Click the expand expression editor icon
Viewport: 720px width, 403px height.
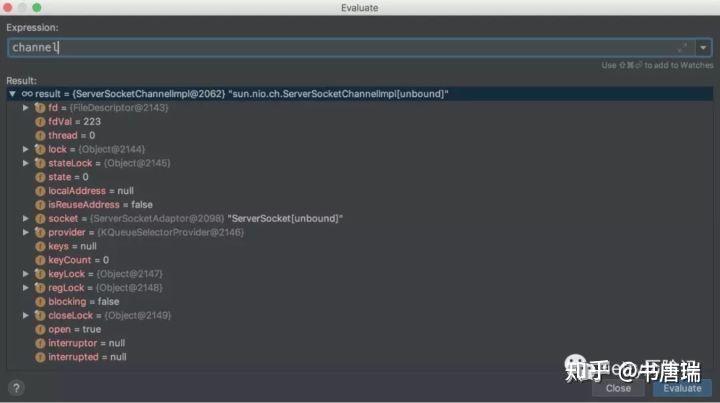pyautogui.click(x=682, y=47)
